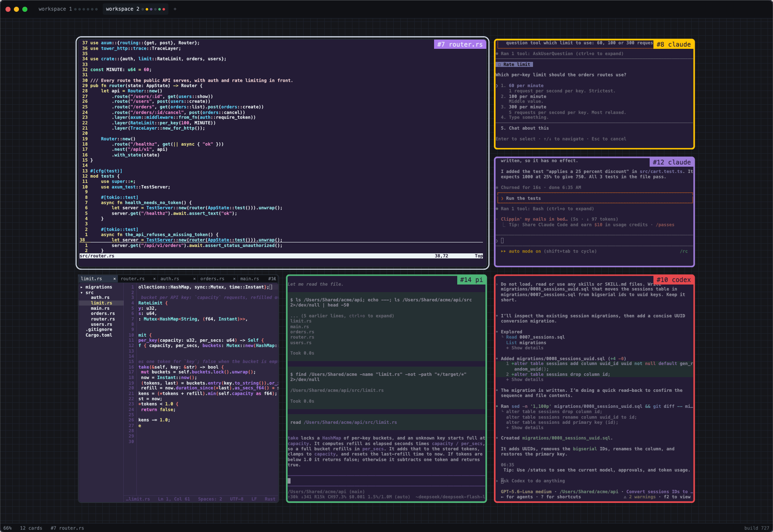Click the #8 claude card label
773x532 pixels.
[x=673, y=44]
